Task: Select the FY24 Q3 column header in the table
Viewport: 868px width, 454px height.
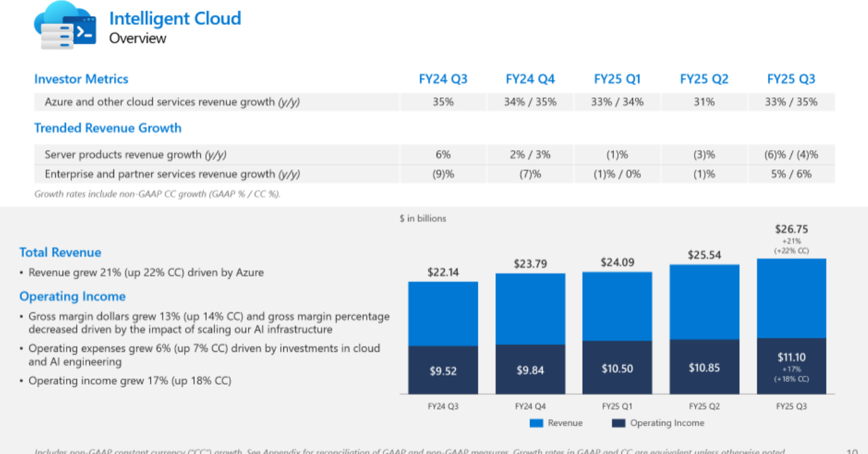Action: (443, 79)
